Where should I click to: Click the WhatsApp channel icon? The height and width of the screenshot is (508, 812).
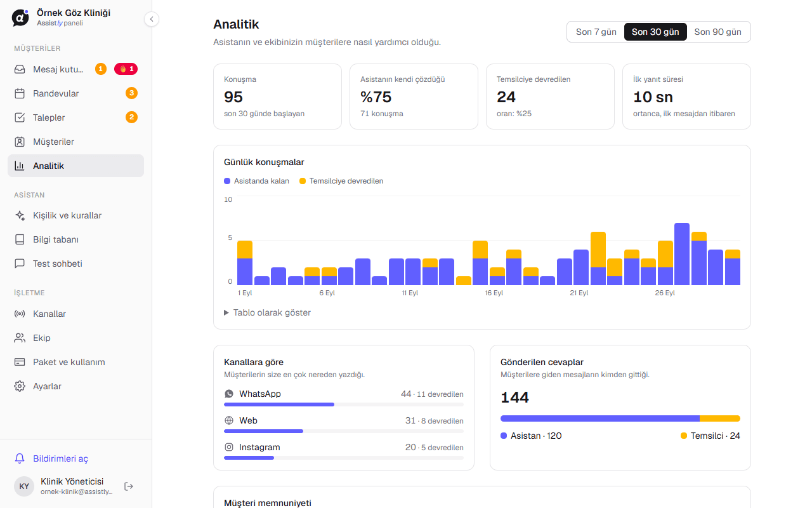(x=229, y=394)
